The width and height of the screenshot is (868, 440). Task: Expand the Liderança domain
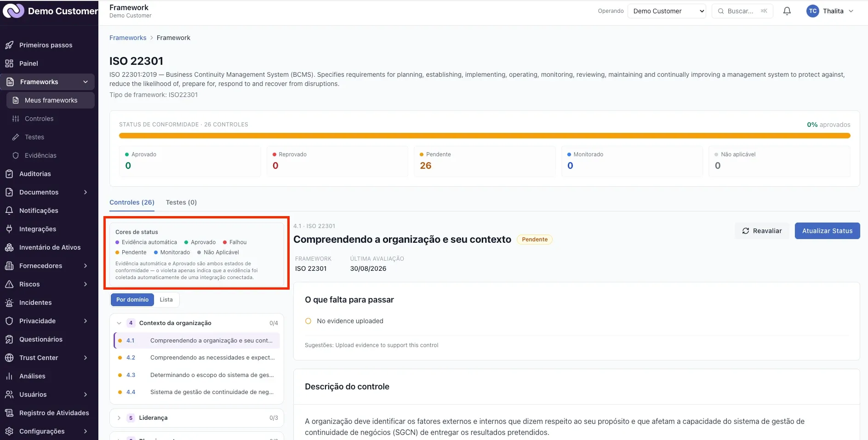[119, 418]
